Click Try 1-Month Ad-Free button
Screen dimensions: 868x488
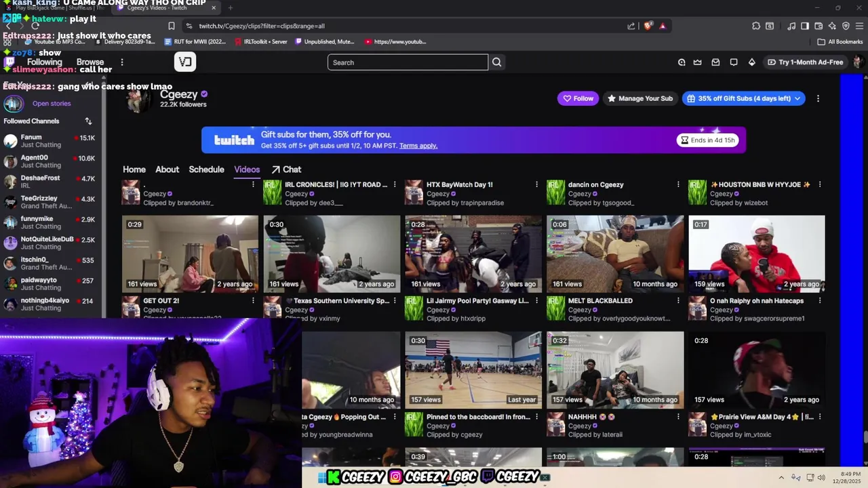pos(805,62)
